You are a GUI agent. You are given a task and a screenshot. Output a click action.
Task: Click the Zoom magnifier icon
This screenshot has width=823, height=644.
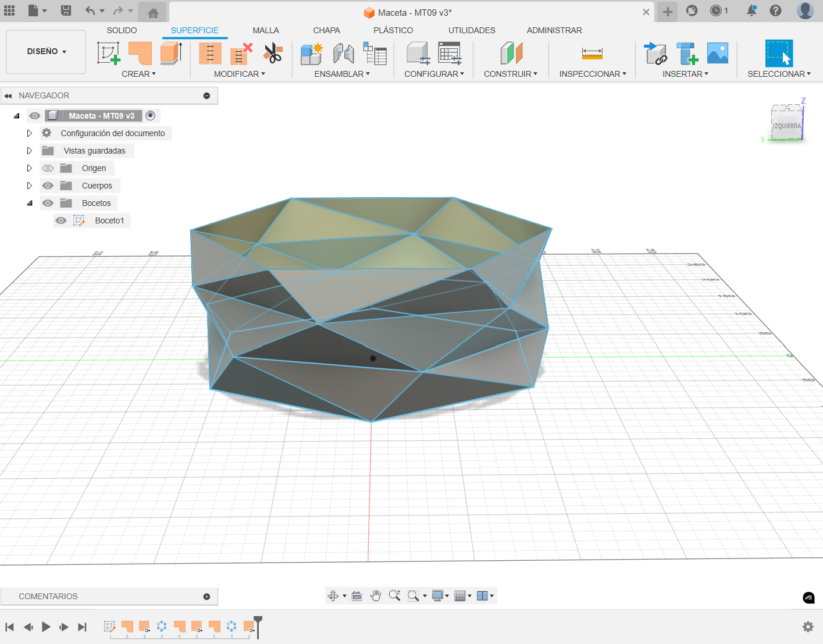click(394, 596)
